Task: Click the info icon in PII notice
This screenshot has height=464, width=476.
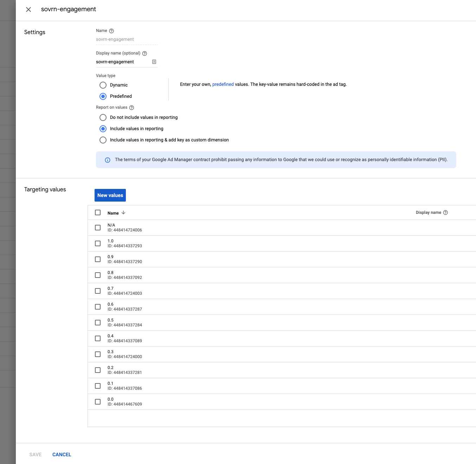Action: [x=108, y=160]
